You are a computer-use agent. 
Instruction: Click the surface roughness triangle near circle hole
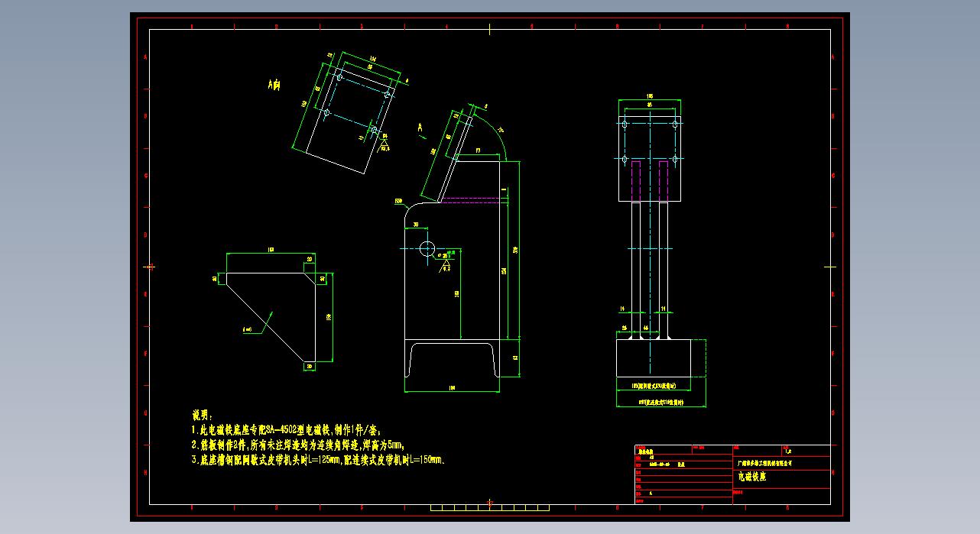pos(445,264)
